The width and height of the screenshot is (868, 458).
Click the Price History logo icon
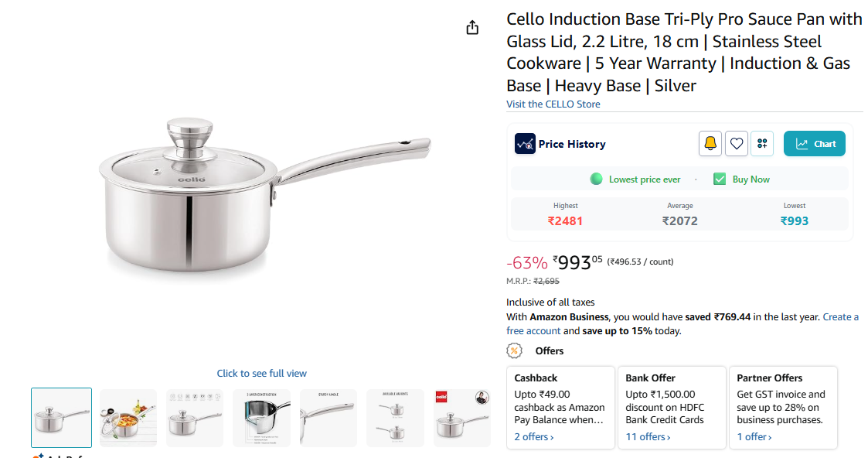(x=525, y=144)
